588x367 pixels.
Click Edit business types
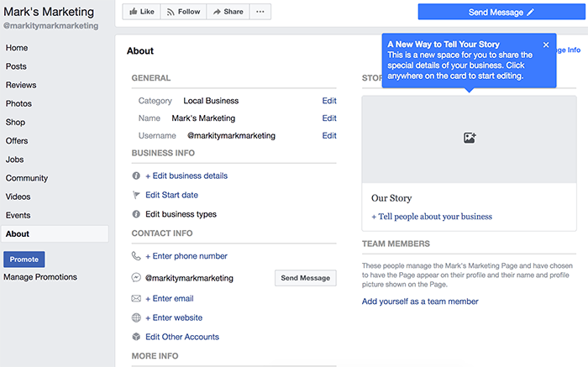point(181,214)
